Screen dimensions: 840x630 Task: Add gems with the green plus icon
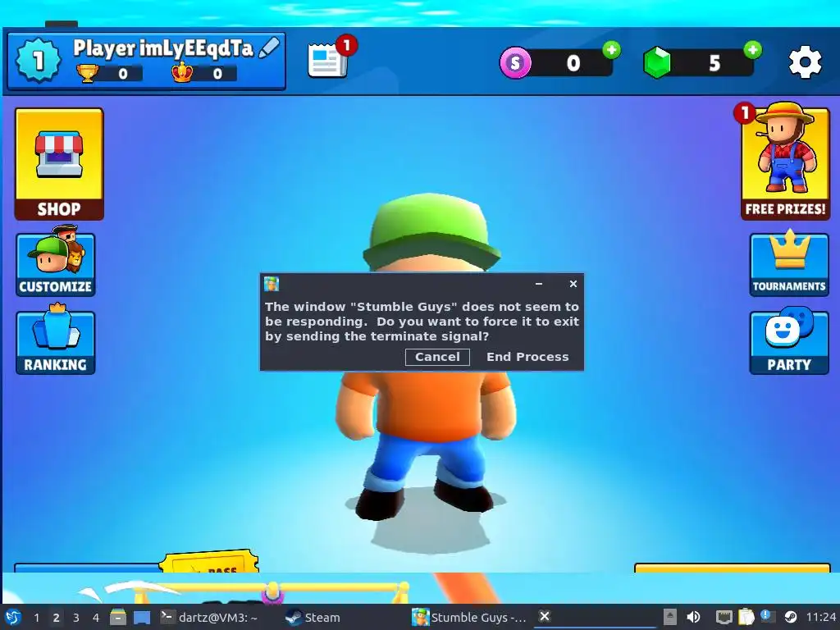click(x=753, y=50)
